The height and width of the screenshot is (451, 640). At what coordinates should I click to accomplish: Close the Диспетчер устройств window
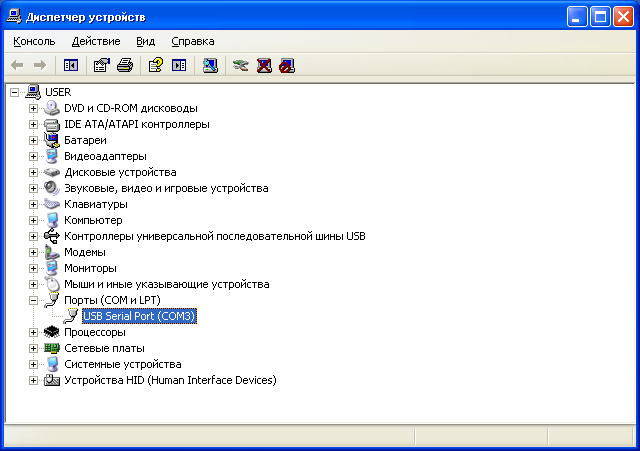click(x=623, y=17)
